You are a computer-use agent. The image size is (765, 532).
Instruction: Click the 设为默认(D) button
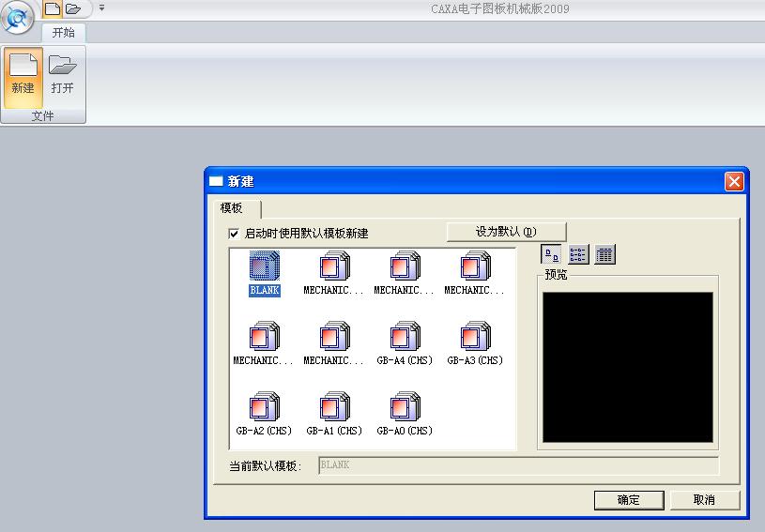tap(507, 232)
